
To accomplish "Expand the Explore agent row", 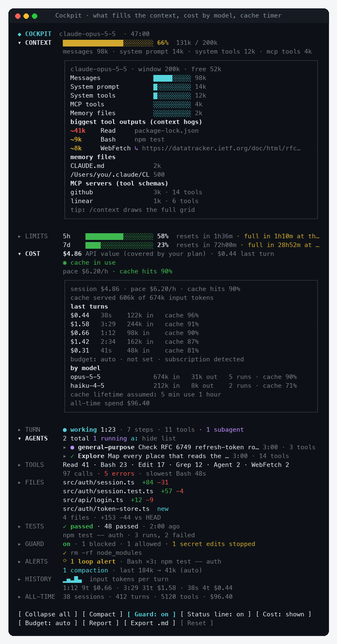I will (x=65, y=456).
